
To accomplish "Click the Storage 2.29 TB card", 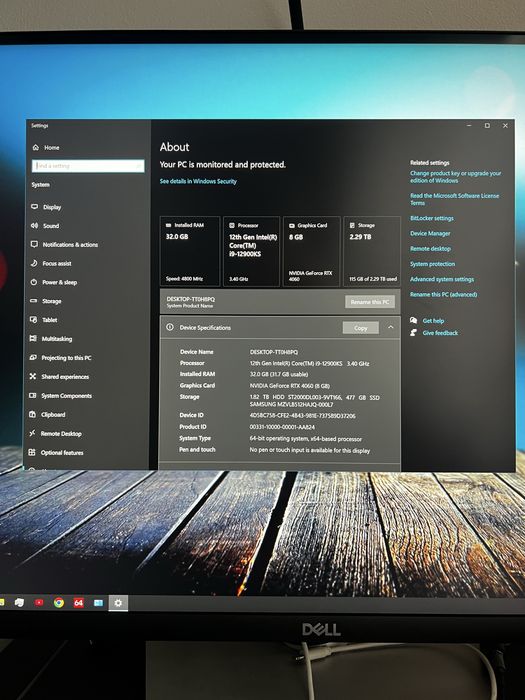I will coord(372,251).
